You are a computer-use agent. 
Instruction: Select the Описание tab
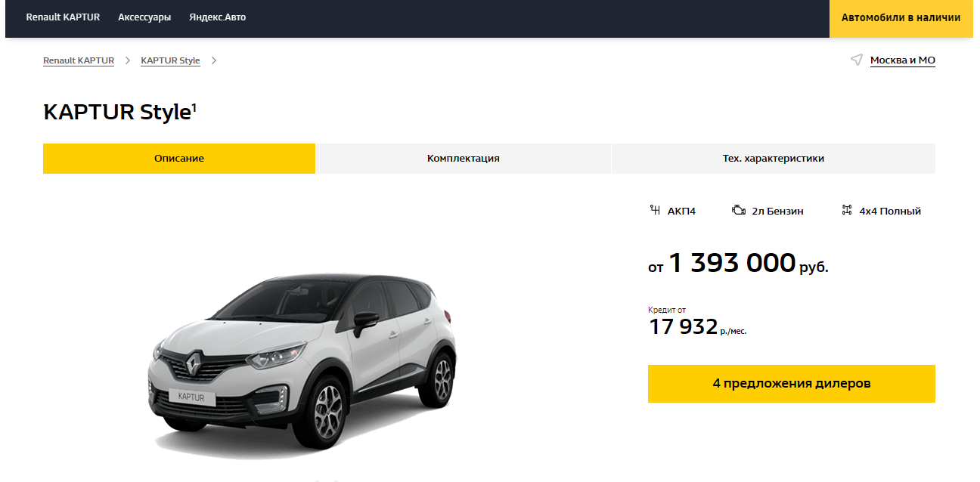[x=179, y=159]
